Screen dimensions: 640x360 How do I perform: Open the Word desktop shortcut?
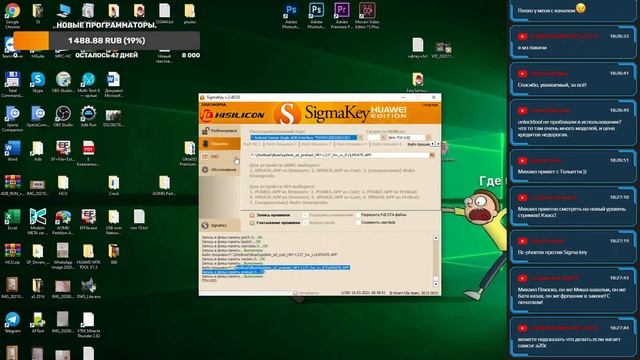click(x=12, y=151)
